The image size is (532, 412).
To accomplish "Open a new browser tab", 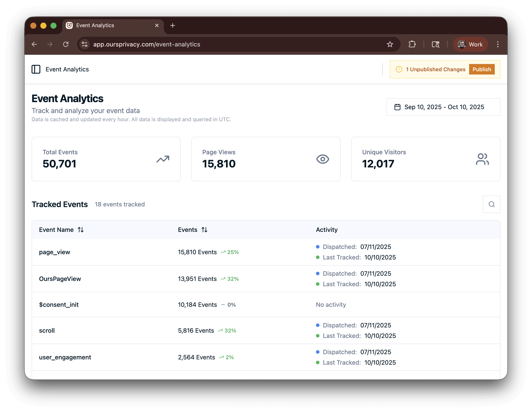I will click(x=172, y=26).
